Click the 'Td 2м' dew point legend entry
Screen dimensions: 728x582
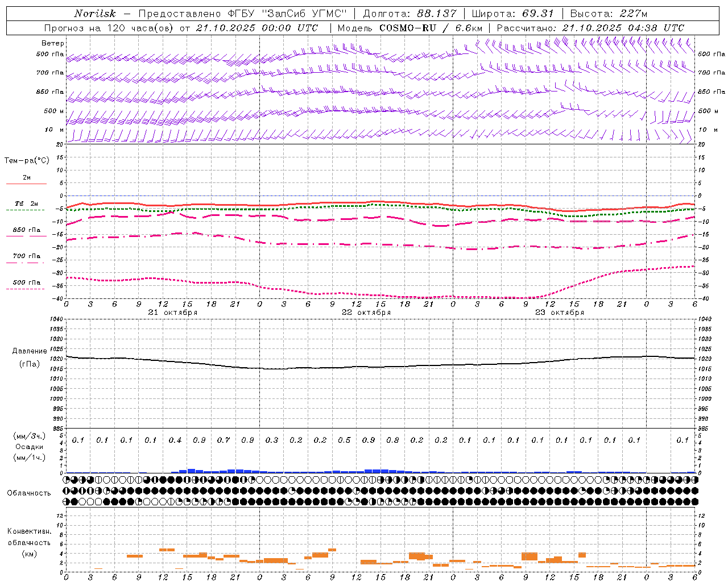point(26,203)
